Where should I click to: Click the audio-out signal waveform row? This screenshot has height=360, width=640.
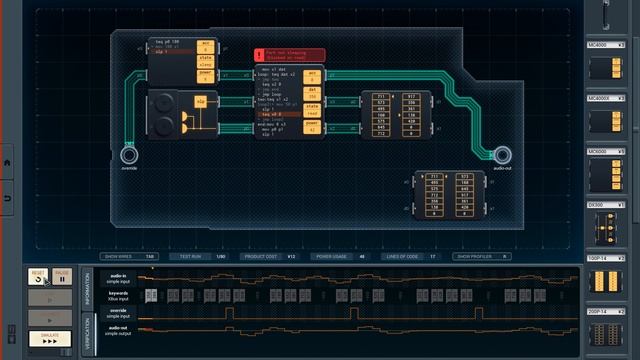point(358,331)
